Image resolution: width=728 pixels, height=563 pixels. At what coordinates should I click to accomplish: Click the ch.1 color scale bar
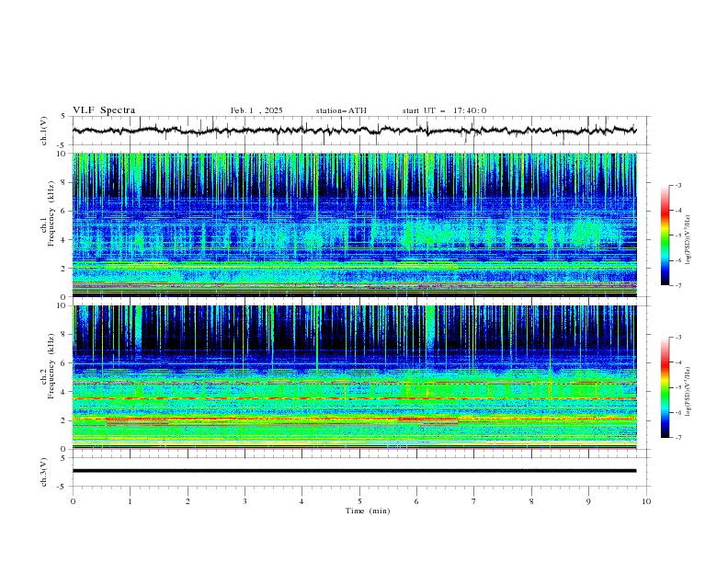(x=665, y=236)
